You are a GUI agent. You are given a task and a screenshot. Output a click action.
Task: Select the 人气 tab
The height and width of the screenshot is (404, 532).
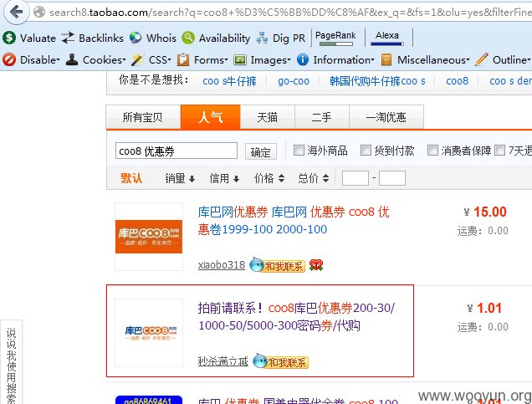(x=210, y=117)
